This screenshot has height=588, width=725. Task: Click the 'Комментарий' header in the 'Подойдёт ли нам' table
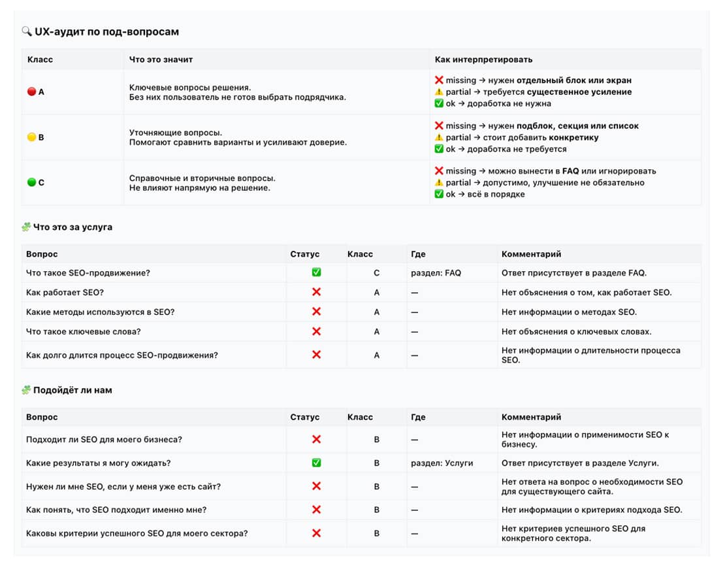[x=531, y=417]
